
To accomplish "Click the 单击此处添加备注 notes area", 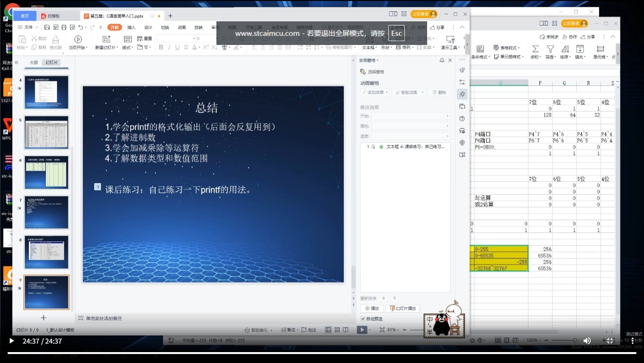I will point(104,319).
